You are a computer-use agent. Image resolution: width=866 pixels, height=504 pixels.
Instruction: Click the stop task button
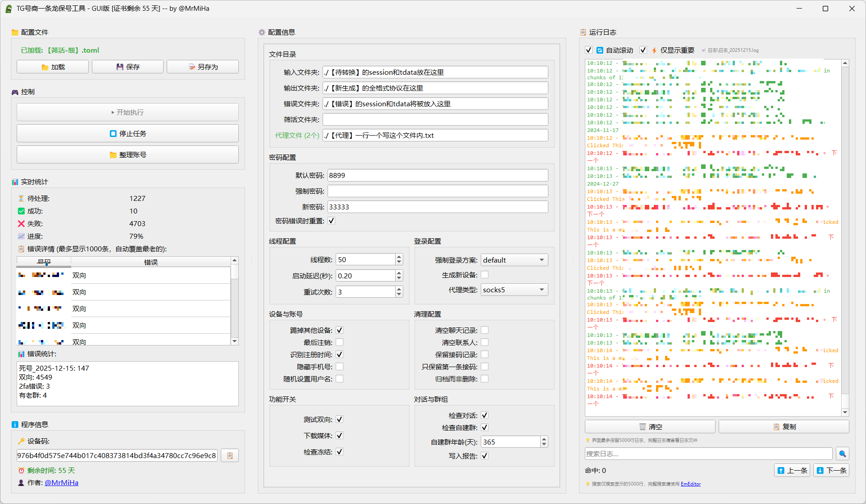(128, 134)
